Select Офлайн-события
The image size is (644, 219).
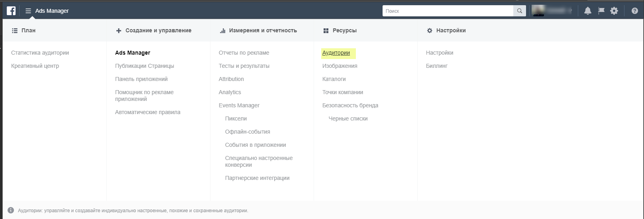[247, 132]
